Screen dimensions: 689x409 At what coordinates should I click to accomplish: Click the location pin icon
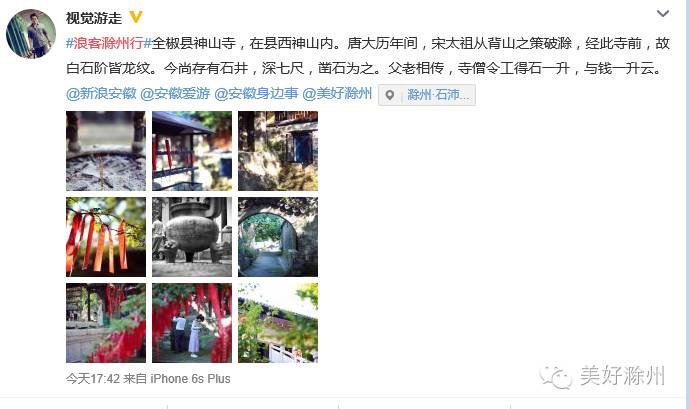[390, 95]
